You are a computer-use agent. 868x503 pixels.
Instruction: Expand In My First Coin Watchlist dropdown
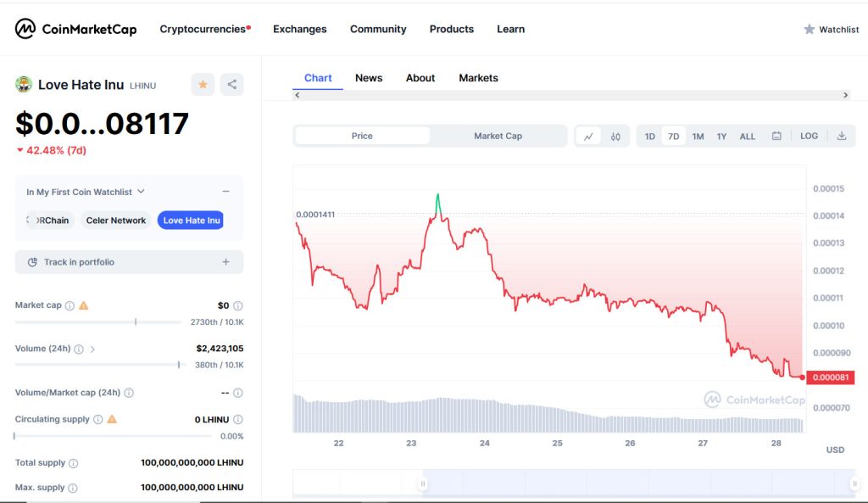86,192
